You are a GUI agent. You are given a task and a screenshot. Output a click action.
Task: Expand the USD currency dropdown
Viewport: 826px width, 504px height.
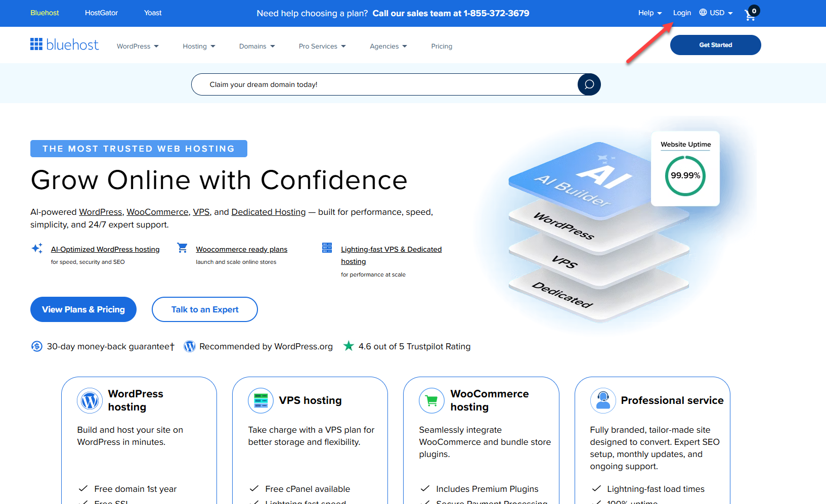pos(716,13)
